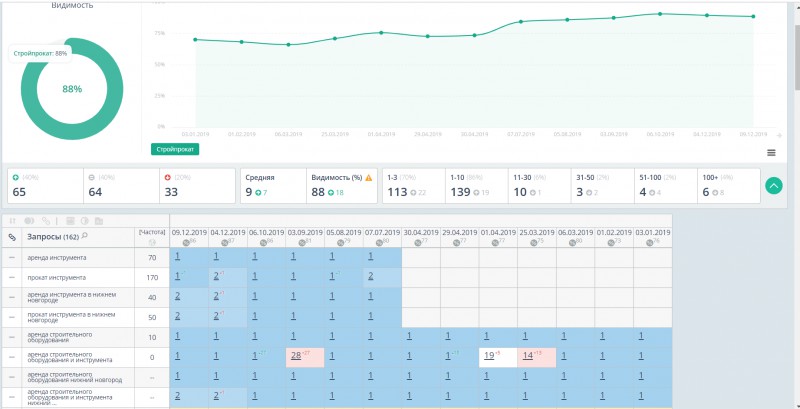Click the percent icon under 25.03.2019

(x=535, y=243)
